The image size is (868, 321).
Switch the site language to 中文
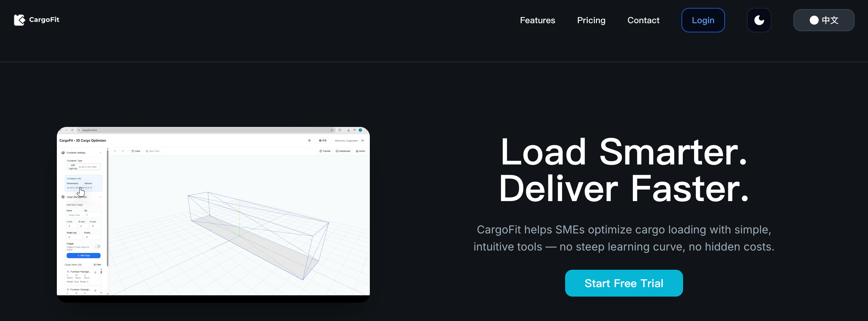pos(823,20)
